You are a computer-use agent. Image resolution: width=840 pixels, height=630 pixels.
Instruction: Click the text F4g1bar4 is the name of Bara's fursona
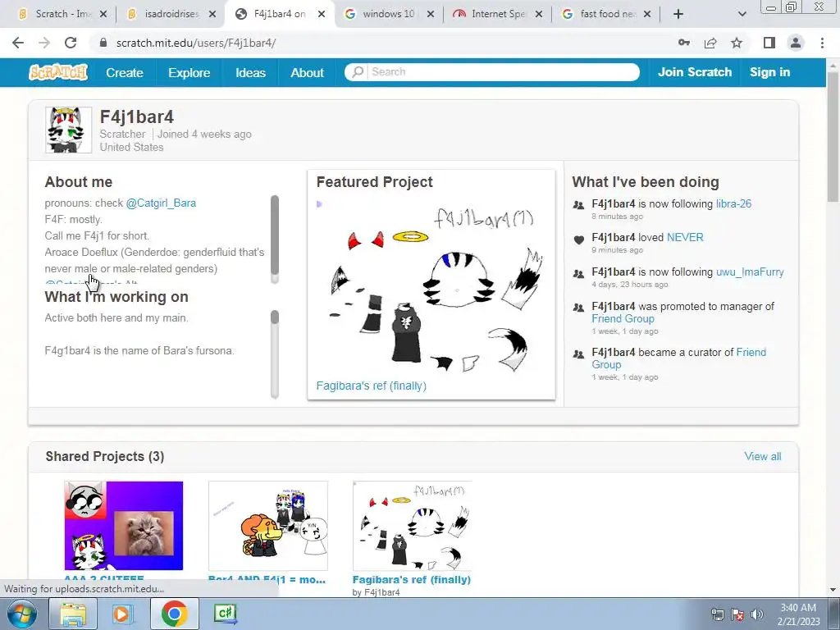point(139,351)
